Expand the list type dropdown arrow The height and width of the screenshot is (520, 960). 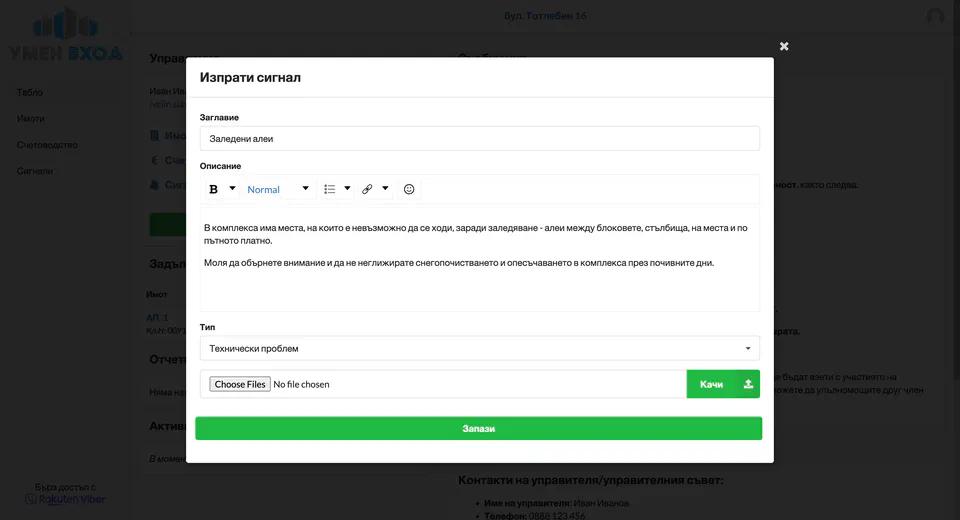pos(348,189)
